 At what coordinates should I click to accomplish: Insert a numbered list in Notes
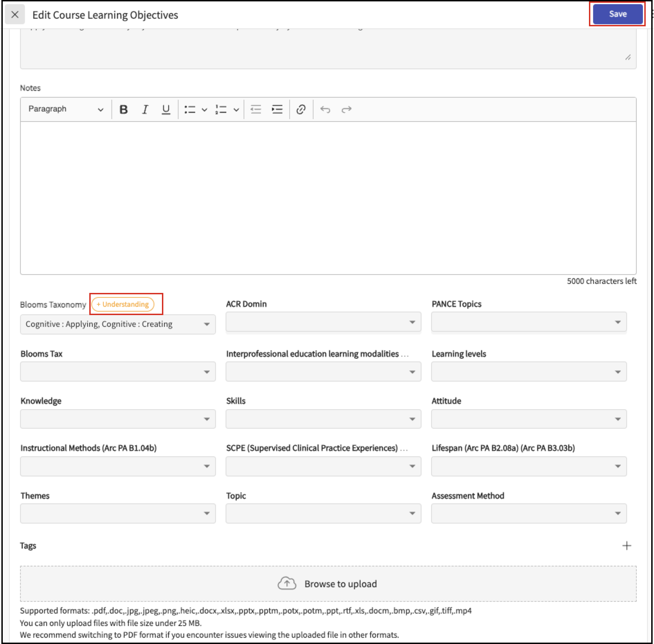[221, 109]
